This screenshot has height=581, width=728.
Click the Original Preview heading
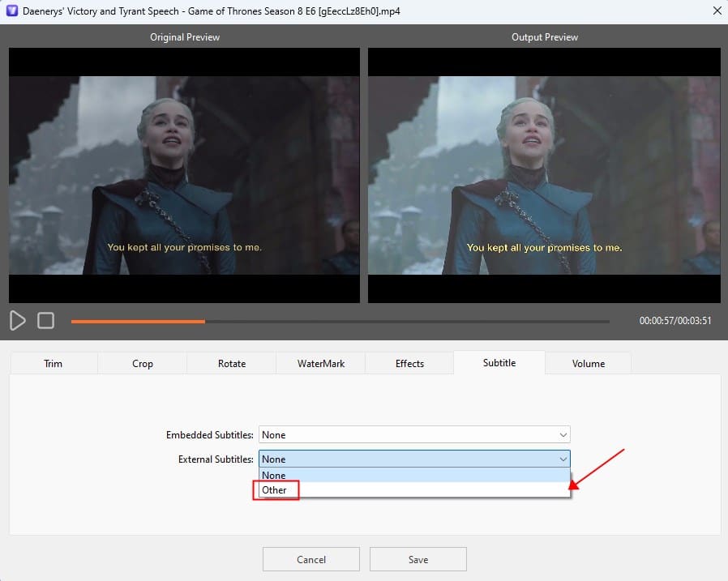[185, 37]
